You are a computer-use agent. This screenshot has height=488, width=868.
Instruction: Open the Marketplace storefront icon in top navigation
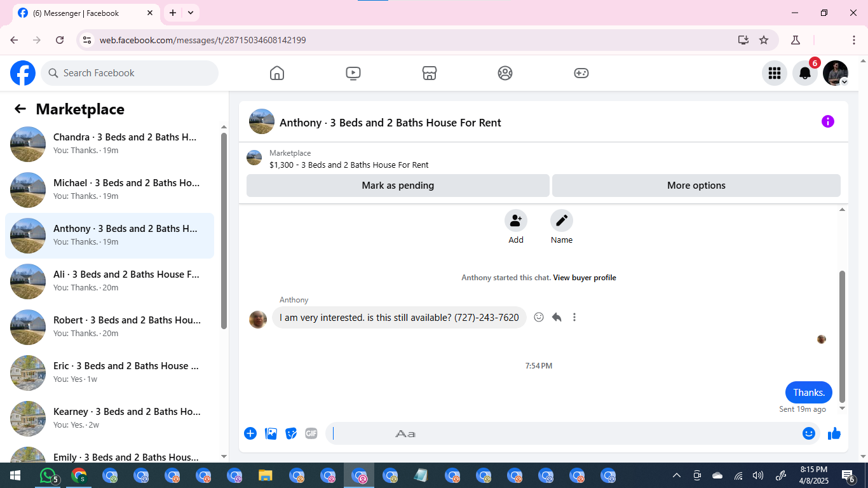430,73
